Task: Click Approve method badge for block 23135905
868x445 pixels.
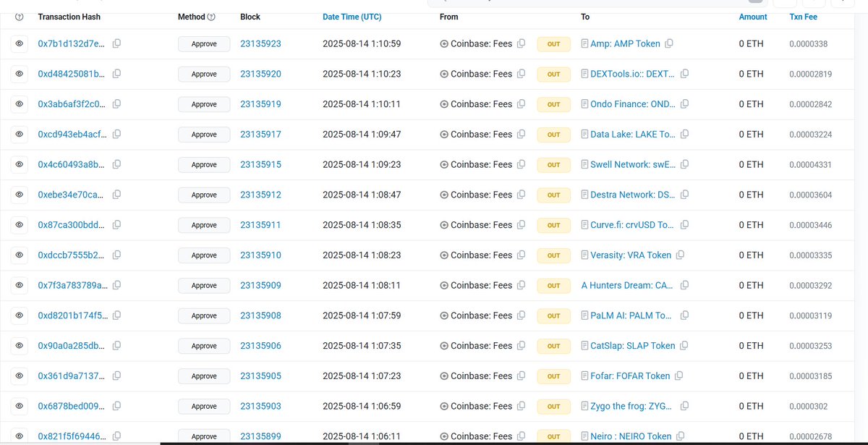Action: pyautogui.click(x=204, y=376)
